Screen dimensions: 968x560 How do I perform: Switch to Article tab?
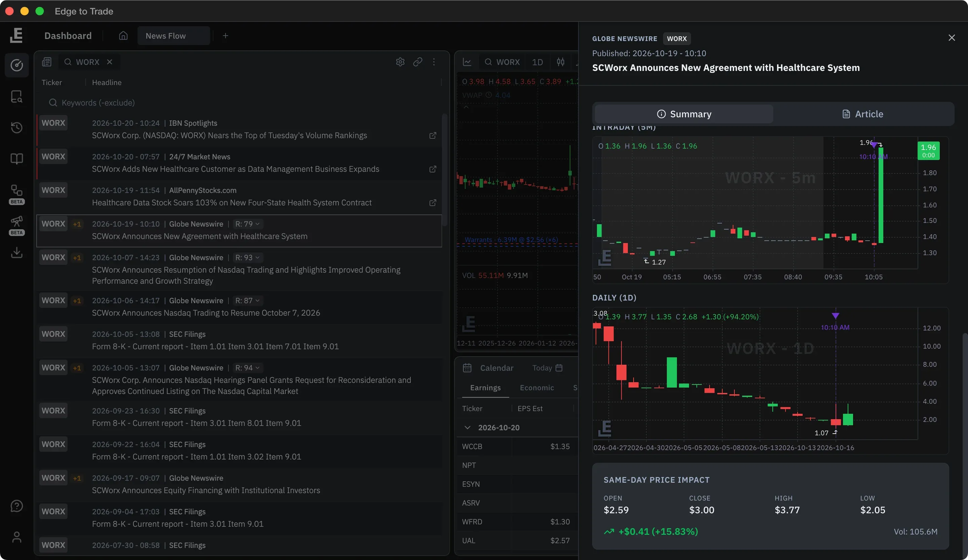point(863,114)
